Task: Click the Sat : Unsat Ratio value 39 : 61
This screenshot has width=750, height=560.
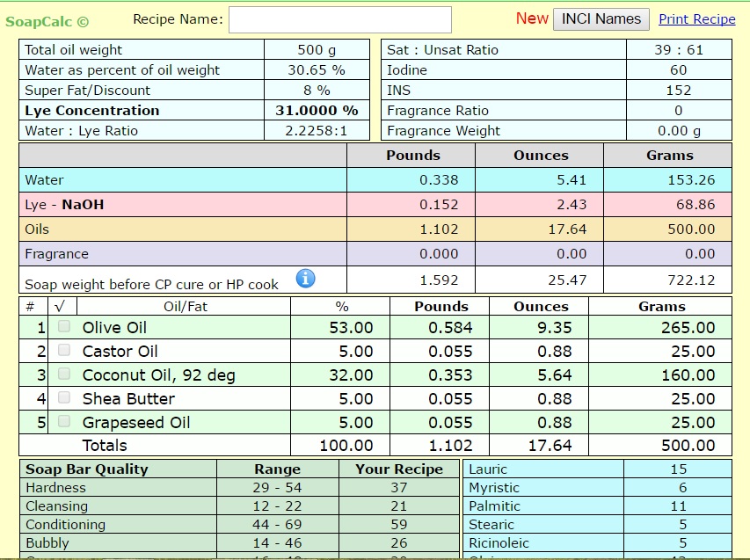Action: point(679,50)
